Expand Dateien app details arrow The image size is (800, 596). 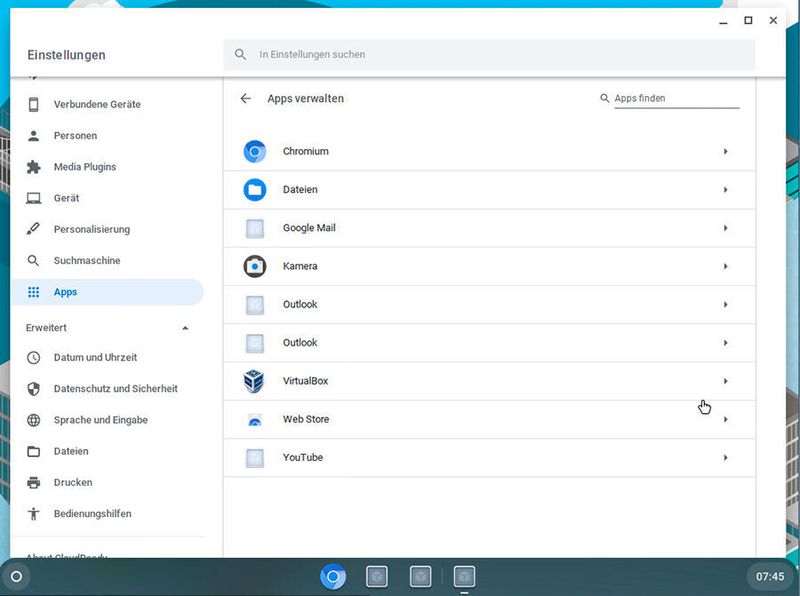point(725,190)
